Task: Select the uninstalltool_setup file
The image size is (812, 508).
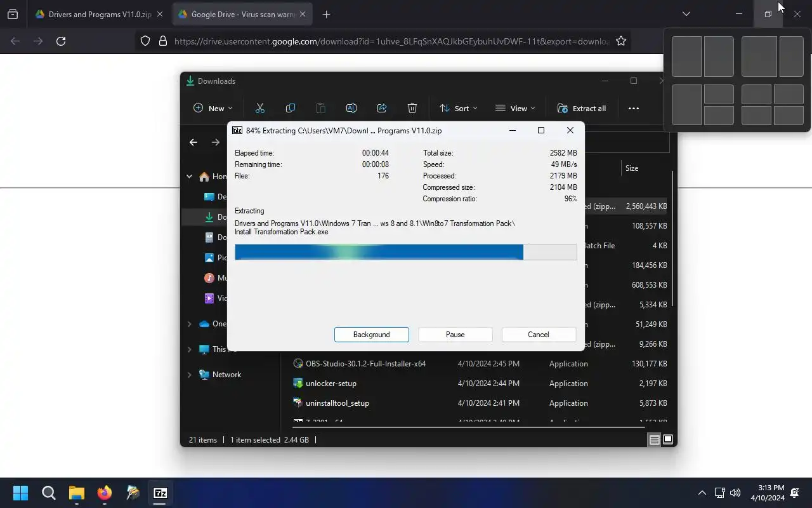Action: tap(337, 403)
